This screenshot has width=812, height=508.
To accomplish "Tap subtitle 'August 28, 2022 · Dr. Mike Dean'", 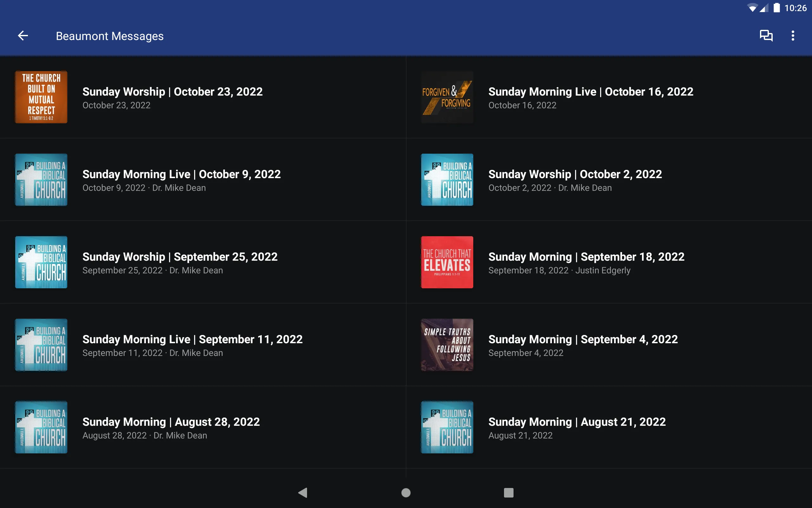I will click(145, 435).
